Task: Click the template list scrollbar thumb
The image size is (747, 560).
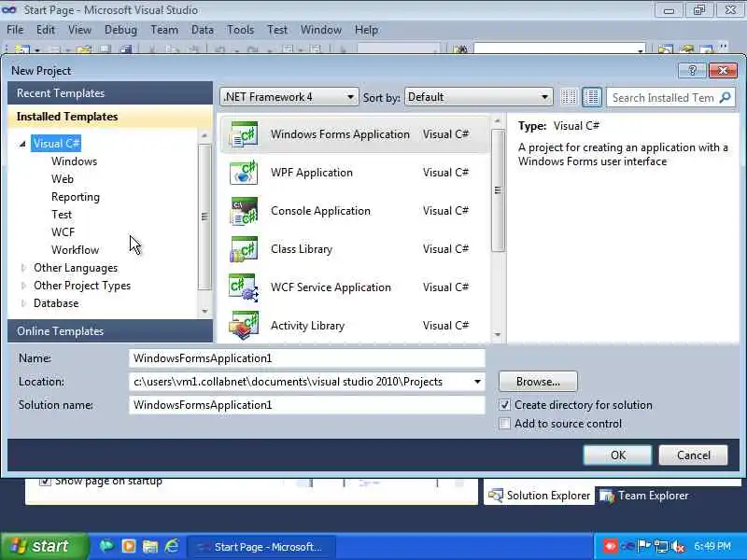Action: pos(498,190)
